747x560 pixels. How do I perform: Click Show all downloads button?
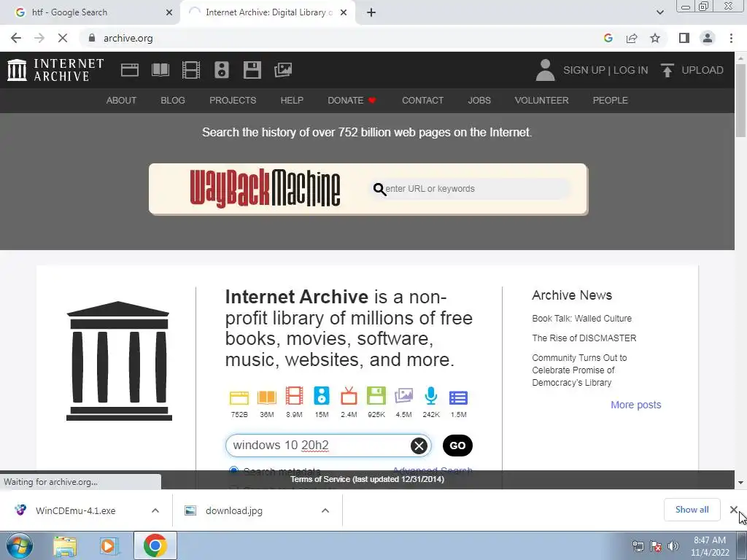(692, 510)
